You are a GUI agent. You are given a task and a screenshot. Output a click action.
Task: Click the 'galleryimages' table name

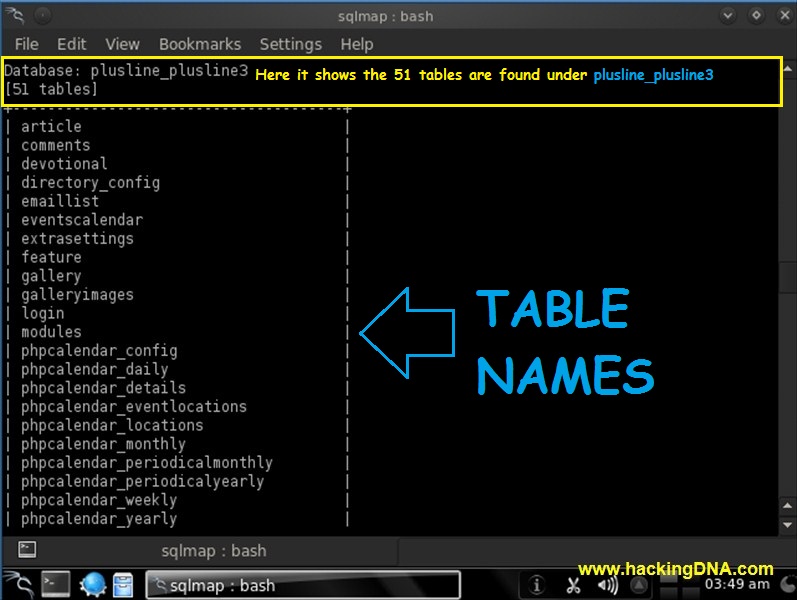coord(77,295)
